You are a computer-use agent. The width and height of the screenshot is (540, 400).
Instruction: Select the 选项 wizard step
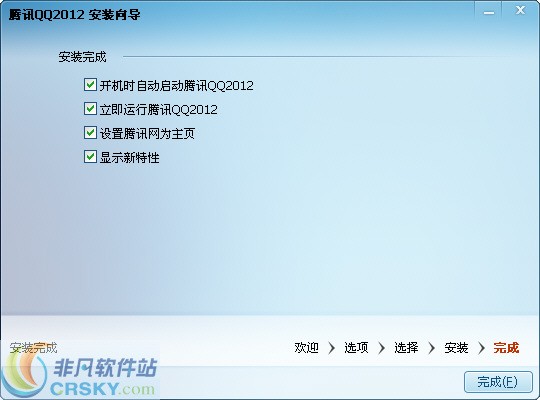356,348
